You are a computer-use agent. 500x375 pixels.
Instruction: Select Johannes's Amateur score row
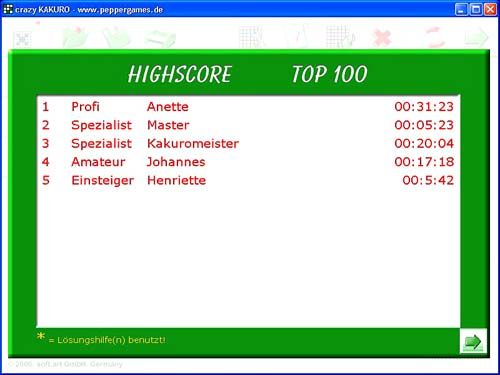[x=248, y=162]
